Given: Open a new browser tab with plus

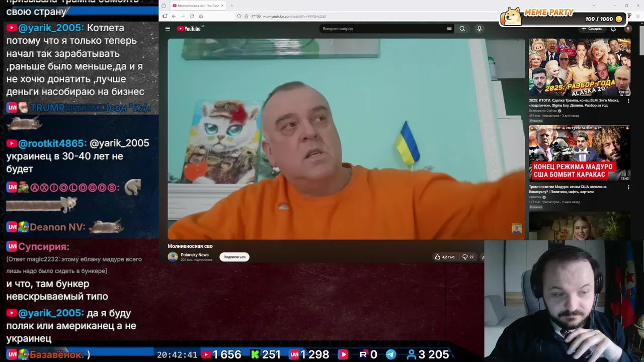Looking at the screenshot, I should point(232,6).
